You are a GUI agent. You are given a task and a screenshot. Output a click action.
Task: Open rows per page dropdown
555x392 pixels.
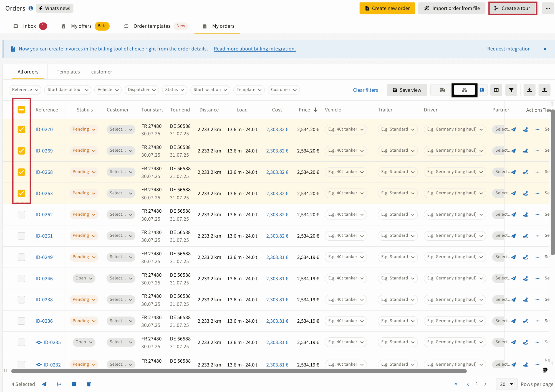506,384
